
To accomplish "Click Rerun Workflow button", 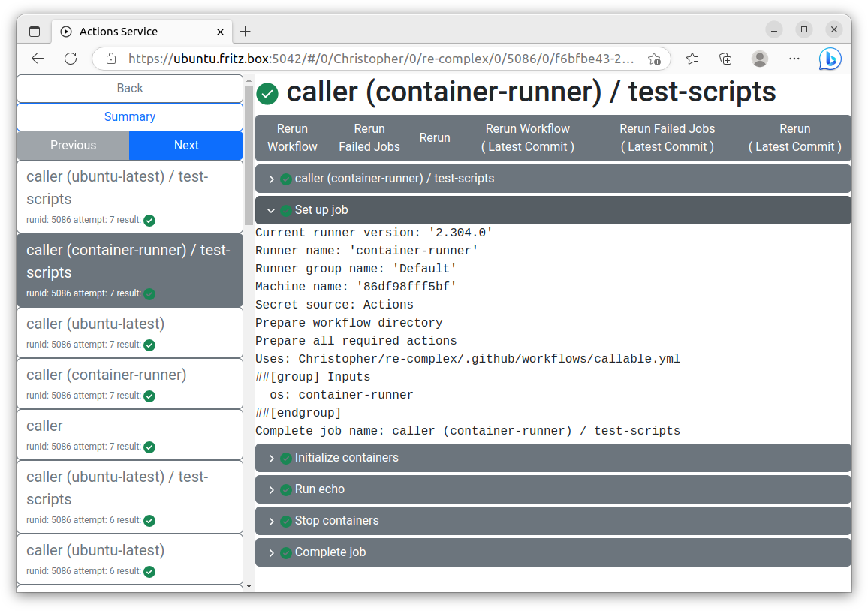I will coord(292,138).
